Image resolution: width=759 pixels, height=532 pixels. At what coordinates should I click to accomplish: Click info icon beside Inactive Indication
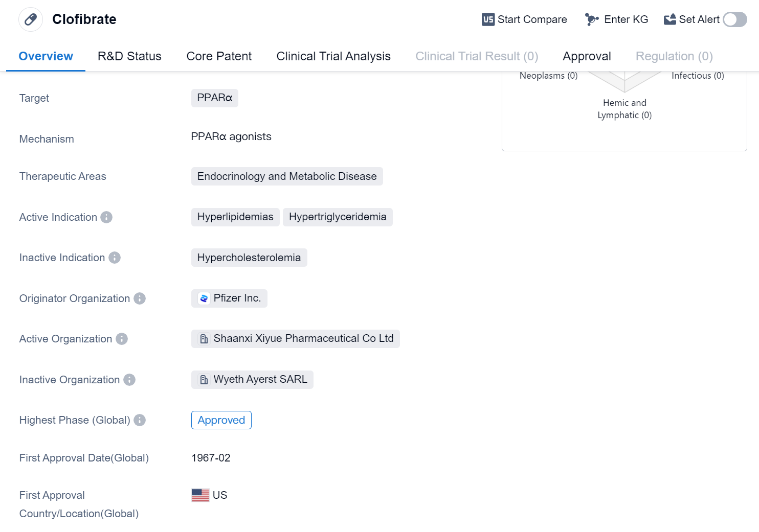[115, 258]
